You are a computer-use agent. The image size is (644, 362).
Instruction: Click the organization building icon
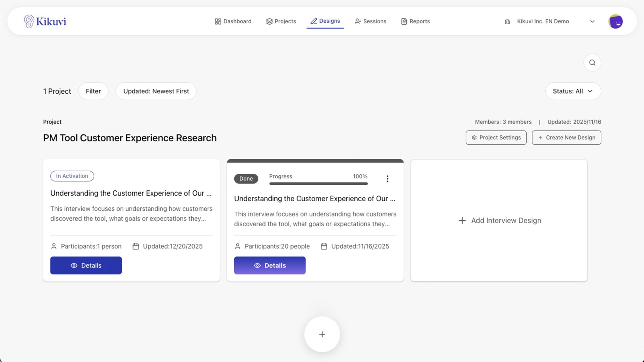507,22
